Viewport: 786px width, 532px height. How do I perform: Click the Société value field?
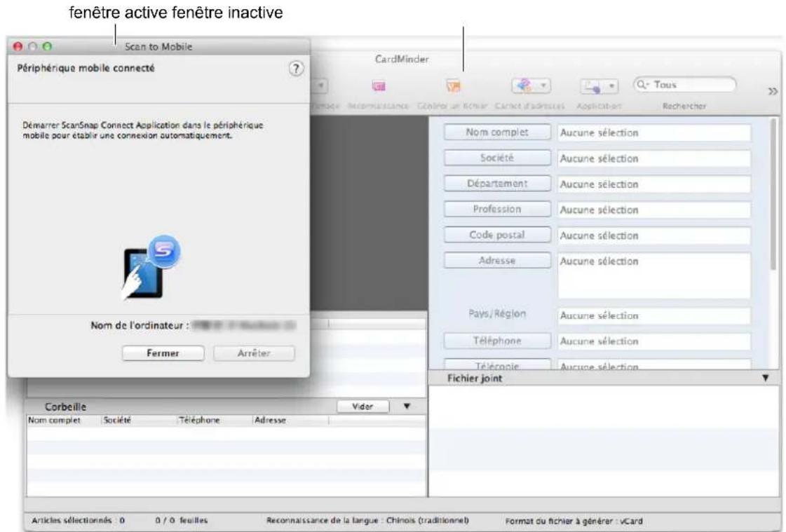coord(654,158)
